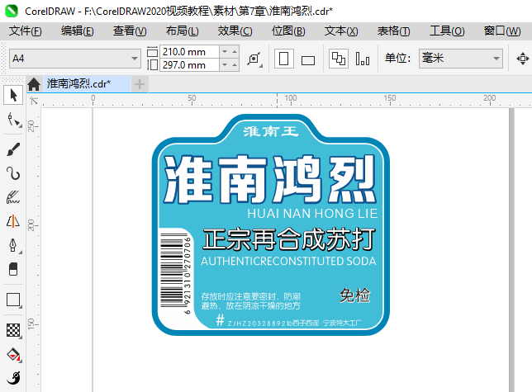Select the Smear tool at bottom
Screen dimensions: 532x392
pos(13,378)
